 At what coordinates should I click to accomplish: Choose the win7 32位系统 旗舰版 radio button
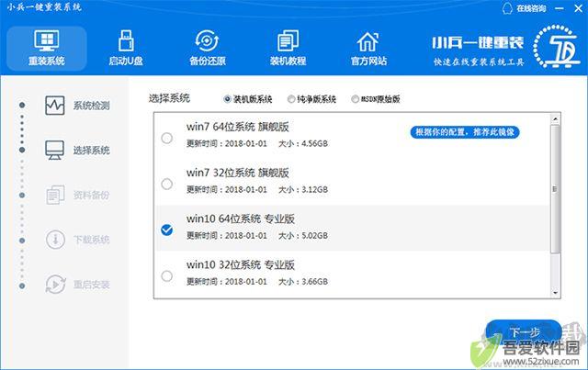[x=167, y=184]
